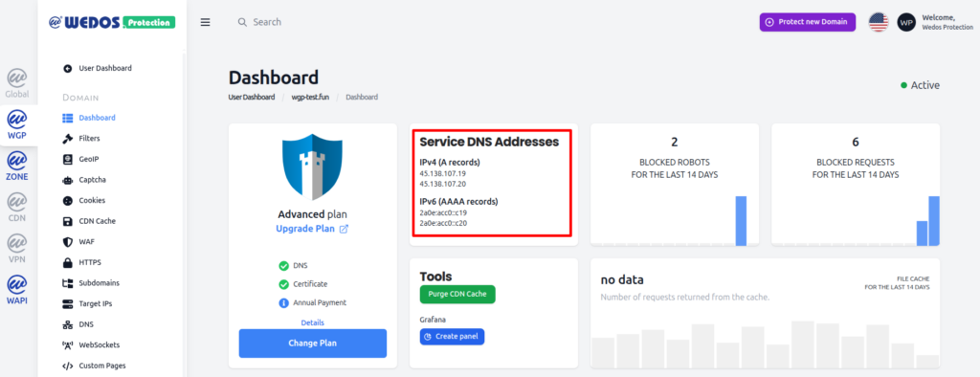Image resolution: width=980 pixels, height=377 pixels.
Task: Click the Active status indicator
Action: (920, 85)
